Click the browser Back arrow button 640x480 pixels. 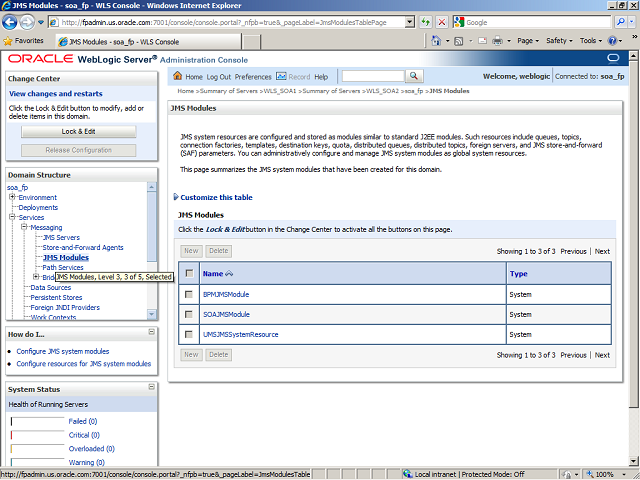[x=14, y=21]
